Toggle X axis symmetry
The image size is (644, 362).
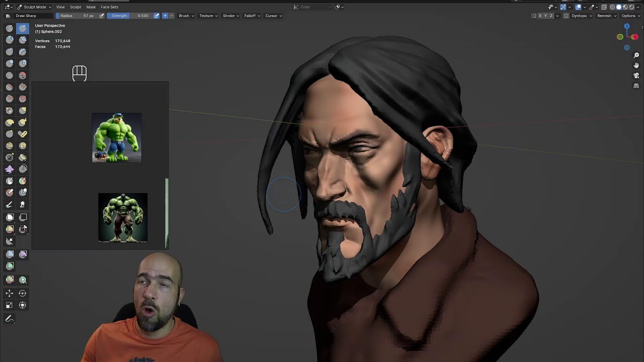540,16
